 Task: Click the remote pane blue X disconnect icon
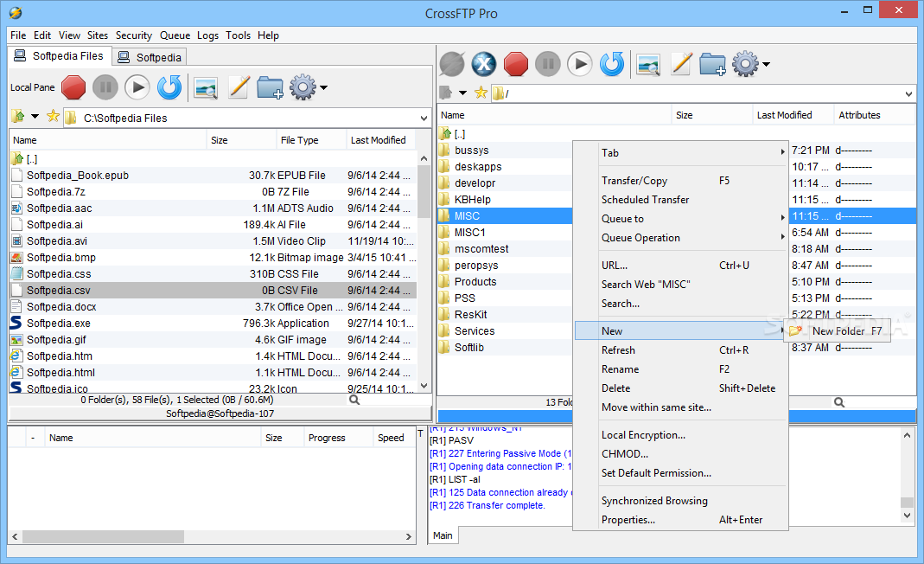tap(484, 64)
